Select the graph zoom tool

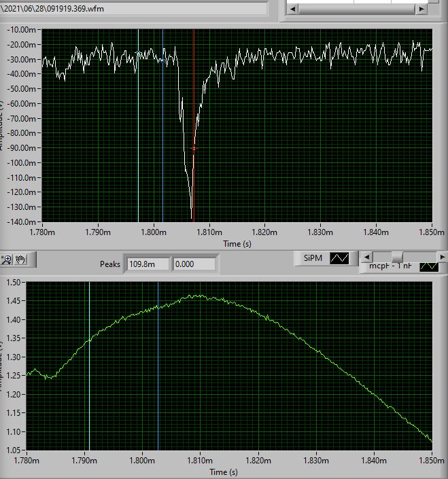7,260
